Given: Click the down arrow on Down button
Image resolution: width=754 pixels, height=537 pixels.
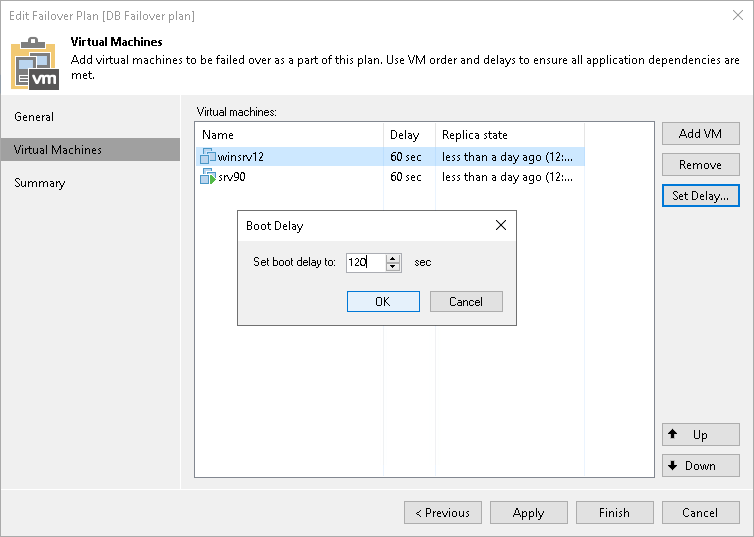Looking at the screenshot, I should (x=673, y=465).
